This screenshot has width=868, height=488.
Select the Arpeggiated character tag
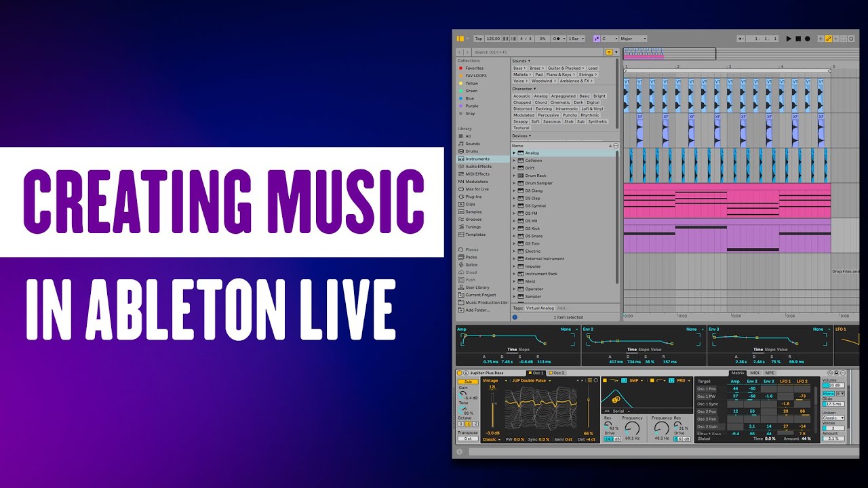click(563, 96)
